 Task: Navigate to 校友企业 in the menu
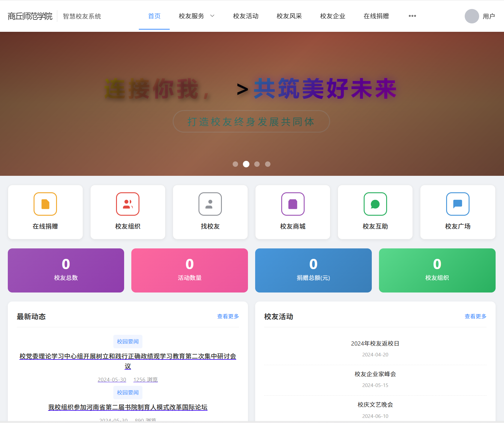[x=333, y=16]
